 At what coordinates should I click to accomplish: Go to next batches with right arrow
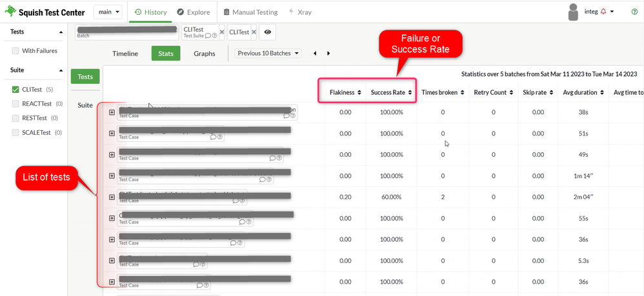pyautogui.click(x=328, y=54)
